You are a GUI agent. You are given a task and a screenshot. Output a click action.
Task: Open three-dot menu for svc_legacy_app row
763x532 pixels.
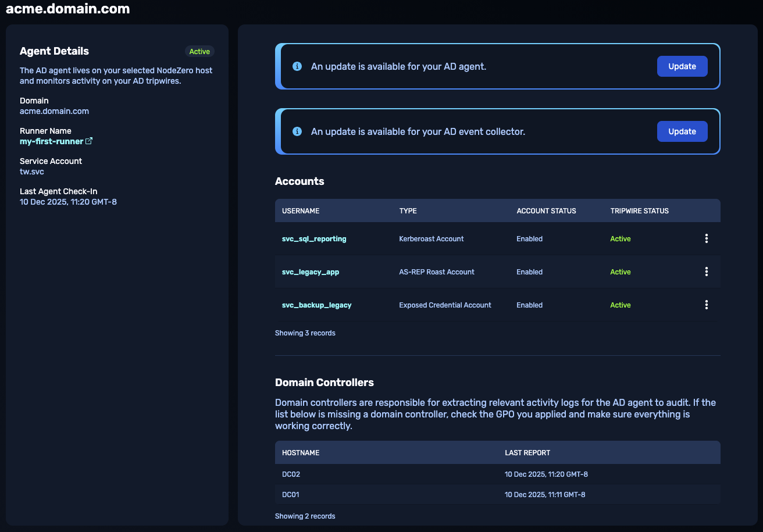[706, 272]
